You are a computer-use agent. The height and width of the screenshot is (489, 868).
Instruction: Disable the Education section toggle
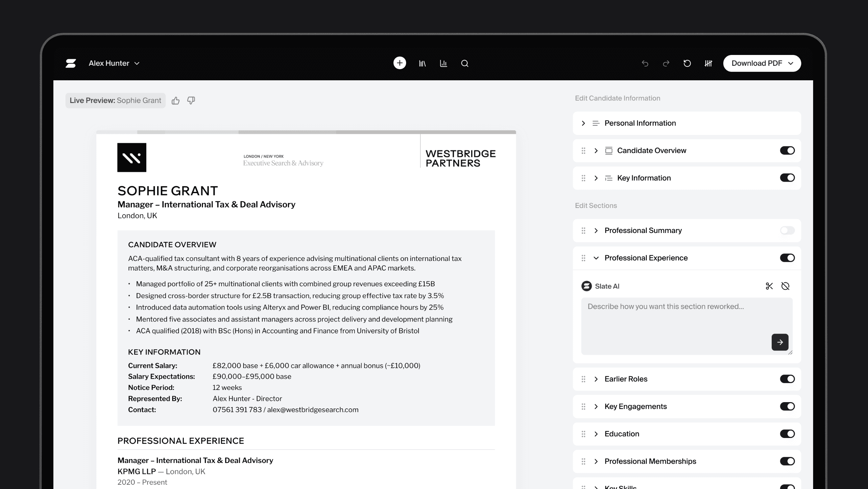pyautogui.click(x=787, y=434)
